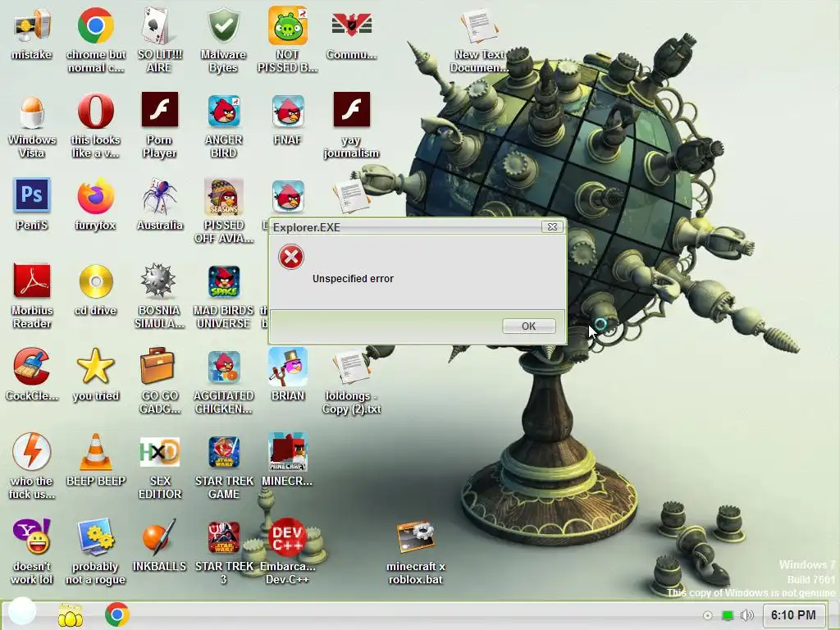Run the 'minecraft x roblox.bat' batch file
The width and height of the screenshot is (840, 630).
point(416,536)
